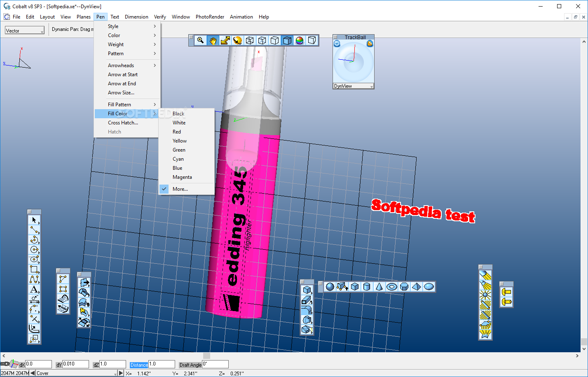Pick the rectangle drawing tool
This screenshot has width=588, height=377.
tap(34, 269)
